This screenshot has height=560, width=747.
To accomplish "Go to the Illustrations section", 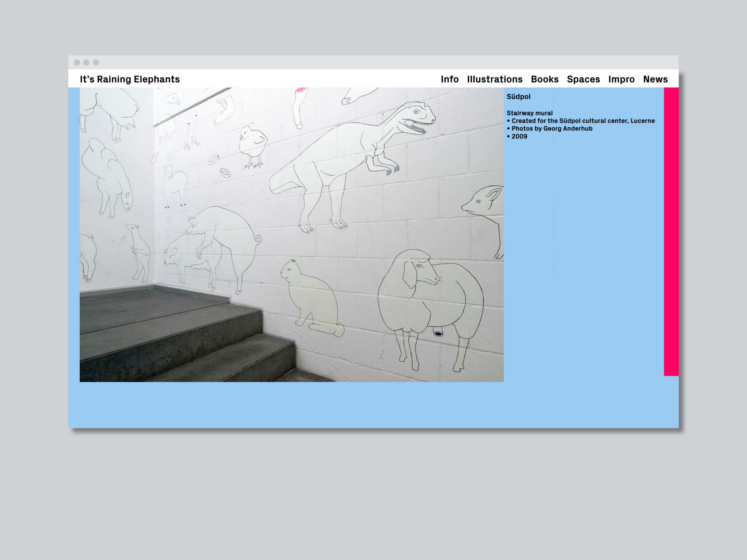I will [495, 79].
